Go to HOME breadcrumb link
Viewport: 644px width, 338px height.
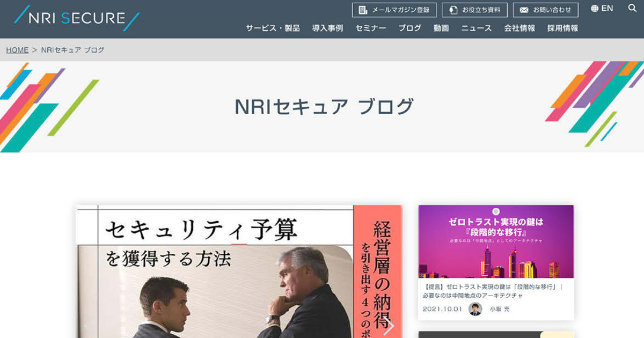(17, 50)
